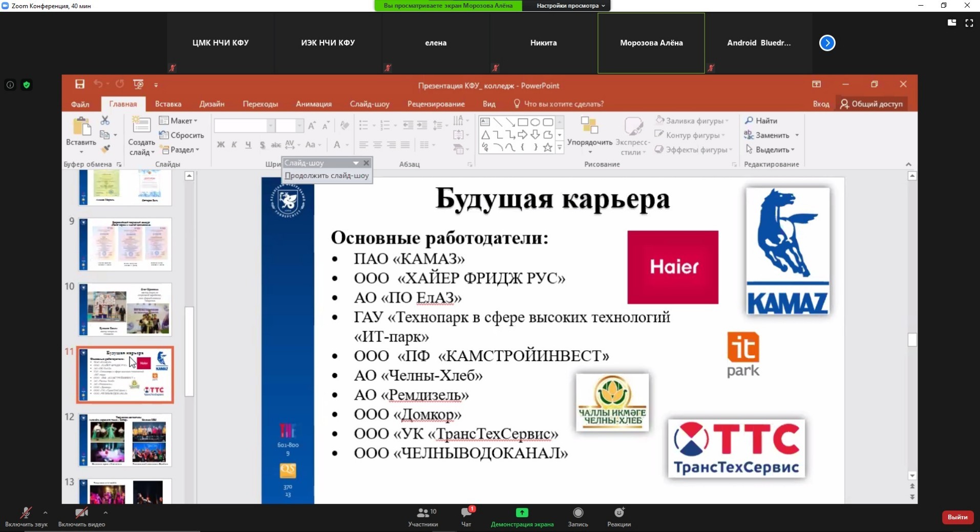Justify text alignment icon
The image size is (980, 532).
[405, 145]
